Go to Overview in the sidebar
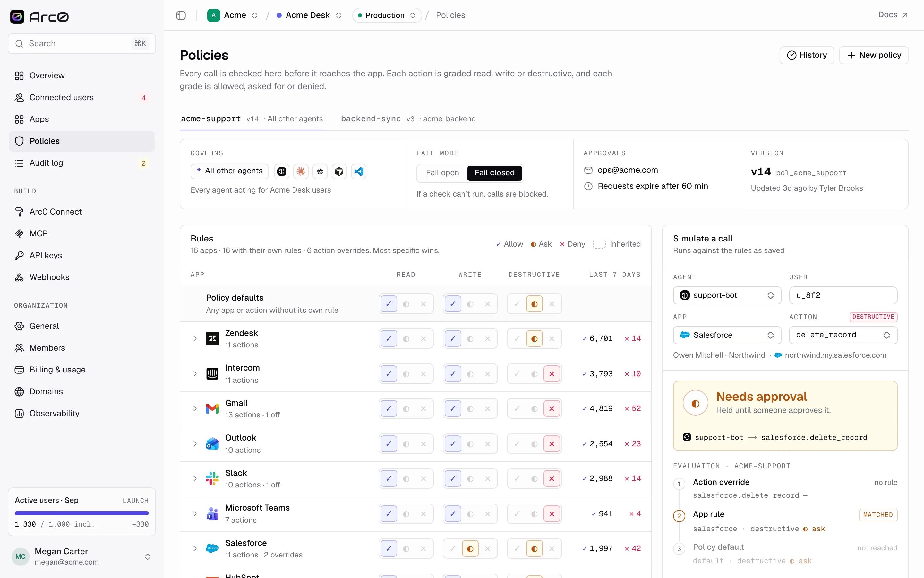924x578 pixels. (x=82, y=76)
